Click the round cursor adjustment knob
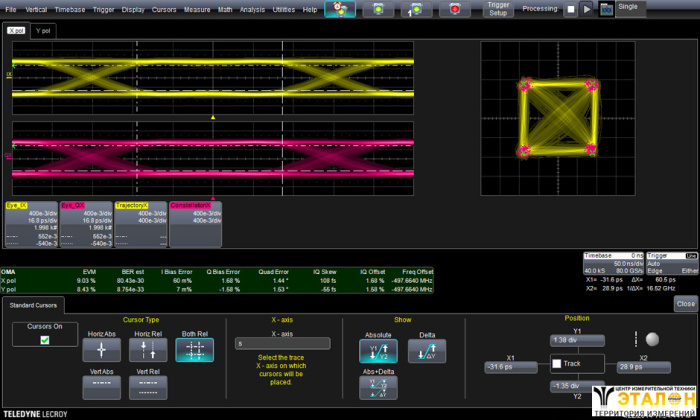Viewport: 700px width, 420px height. pyautogui.click(x=652, y=339)
